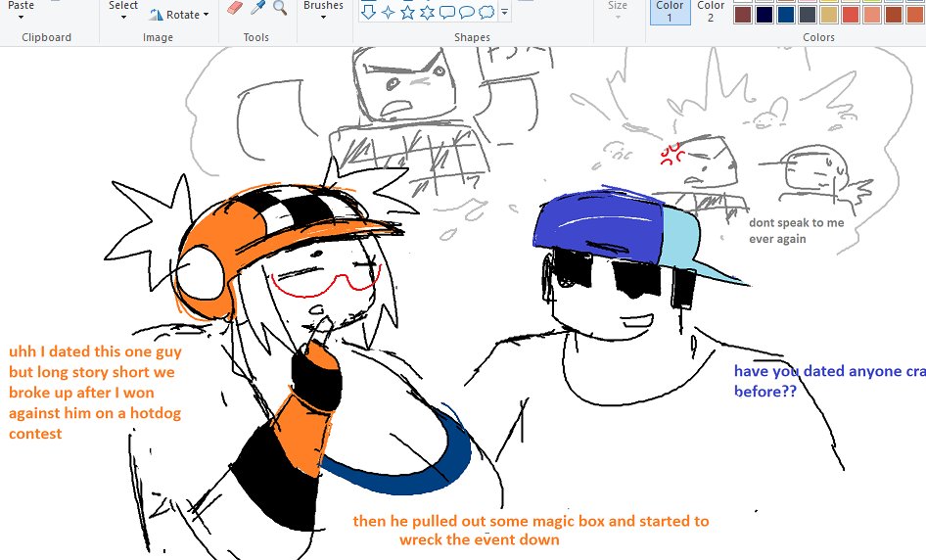Select the cloud callout shape

pos(486,12)
